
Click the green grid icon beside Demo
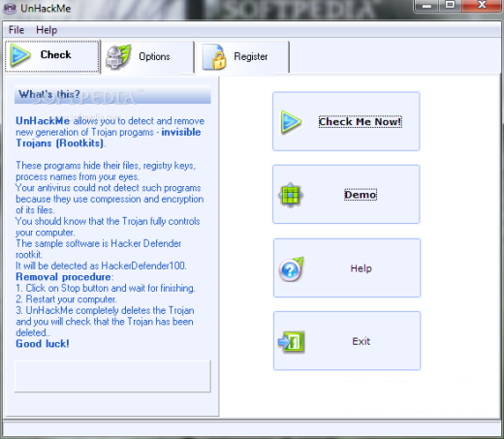coord(291,195)
